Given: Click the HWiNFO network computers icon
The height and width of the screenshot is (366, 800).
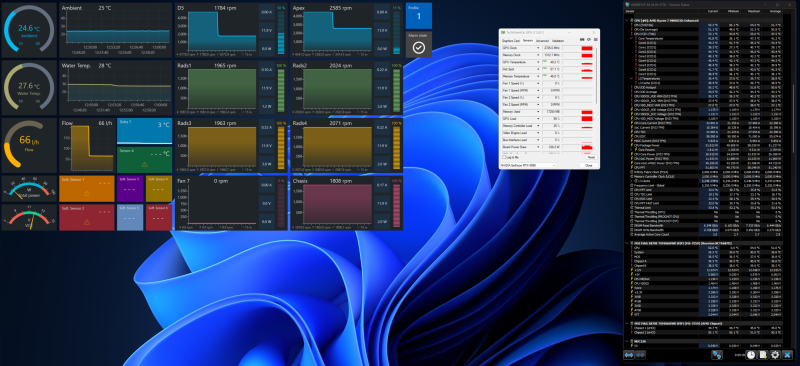Looking at the screenshot, I should (x=717, y=355).
